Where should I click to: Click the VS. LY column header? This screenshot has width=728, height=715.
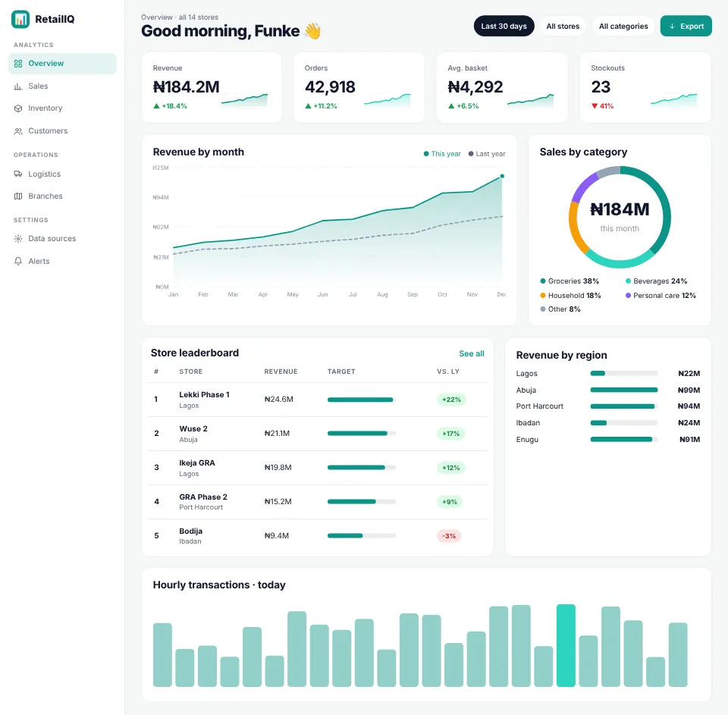448,372
